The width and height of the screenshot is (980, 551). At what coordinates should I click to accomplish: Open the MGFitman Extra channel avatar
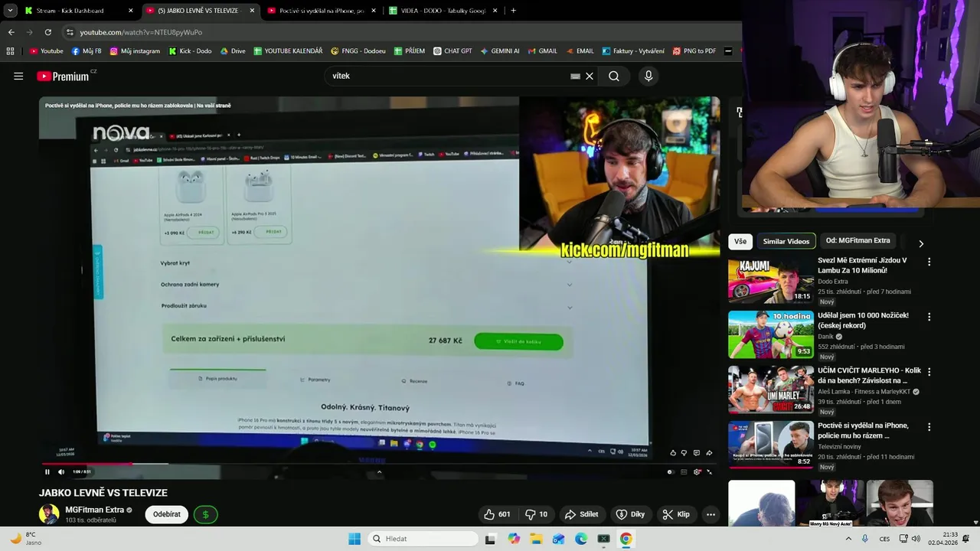(x=49, y=514)
